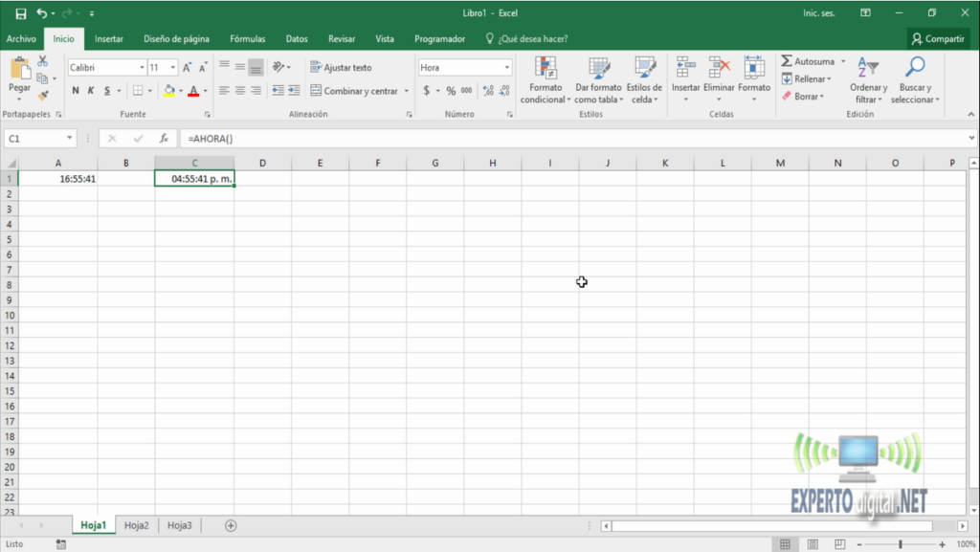Open Formato condicional

point(546,81)
